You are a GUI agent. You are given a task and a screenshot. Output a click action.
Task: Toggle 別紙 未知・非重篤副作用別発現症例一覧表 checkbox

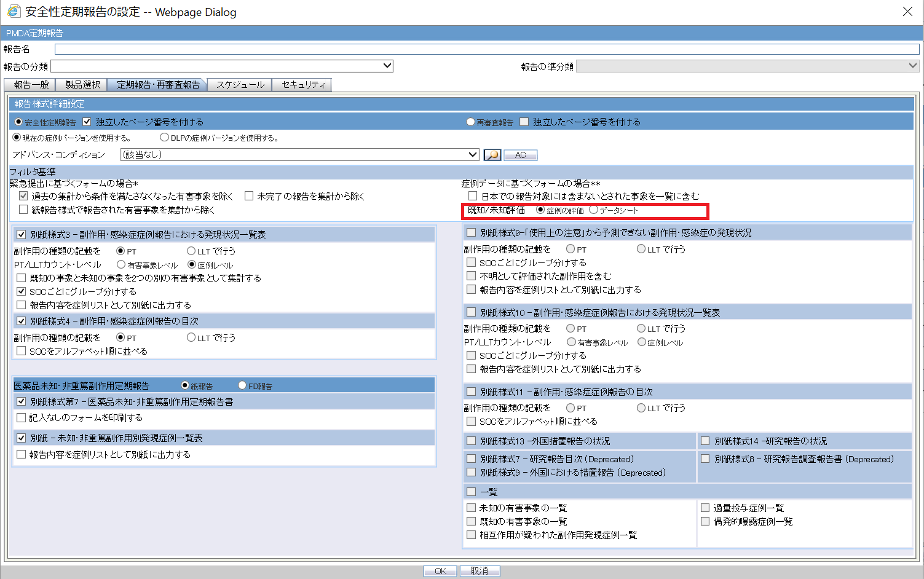coord(22,438)
